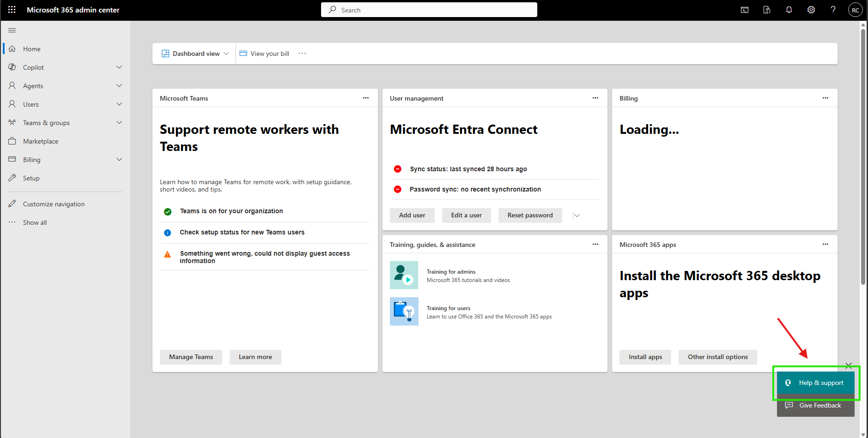Screen dimensions: 868x438
Task: Expand more user management actions chevron
Action: [x=577, y=216]
